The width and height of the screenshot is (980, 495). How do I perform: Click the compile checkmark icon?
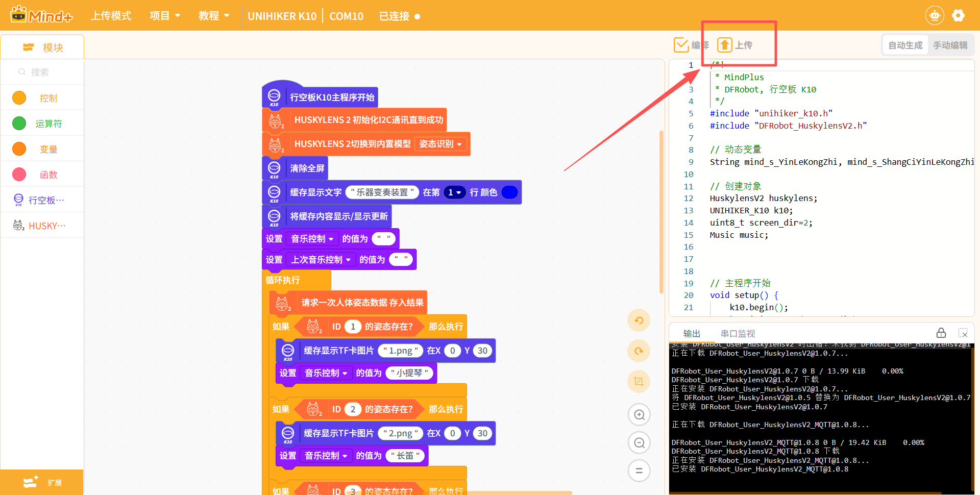pos(681,45)
